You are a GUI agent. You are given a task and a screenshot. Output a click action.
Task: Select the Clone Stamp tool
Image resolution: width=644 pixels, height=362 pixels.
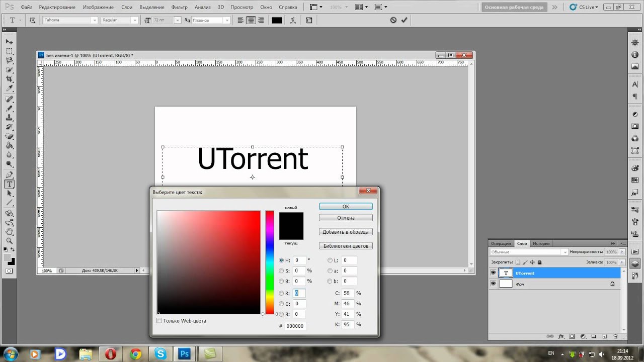click(x=10, y=118)
